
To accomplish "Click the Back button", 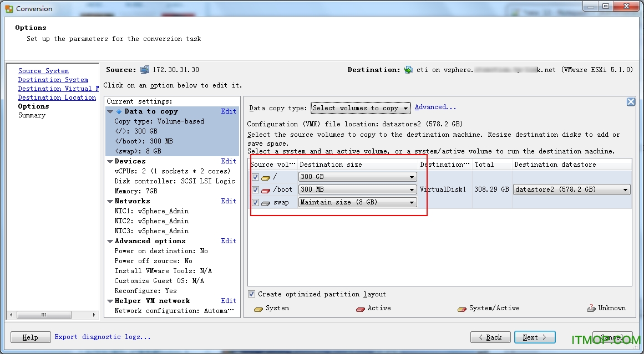I will coord(490,337).
